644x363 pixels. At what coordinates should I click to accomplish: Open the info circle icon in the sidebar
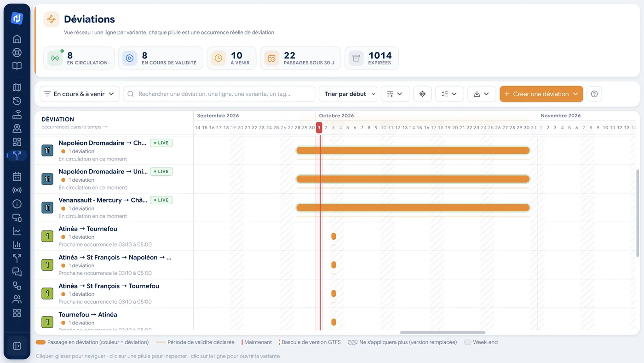(x=17, y=204)
